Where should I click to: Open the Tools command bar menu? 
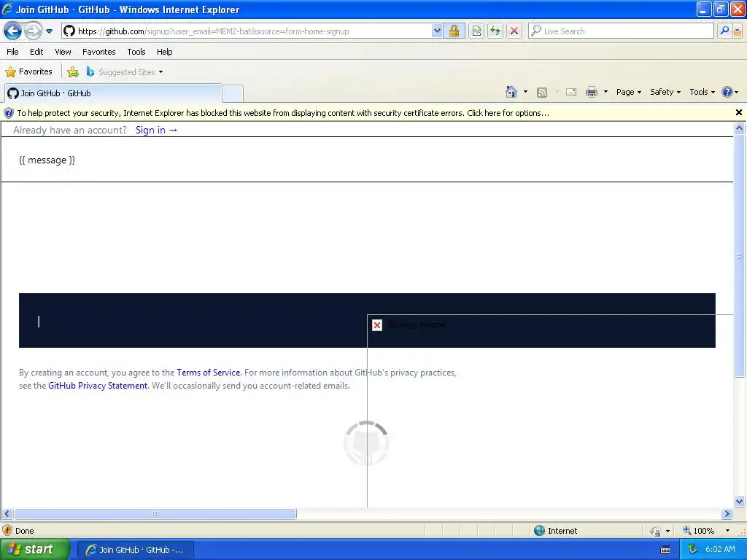click(702, 92)
